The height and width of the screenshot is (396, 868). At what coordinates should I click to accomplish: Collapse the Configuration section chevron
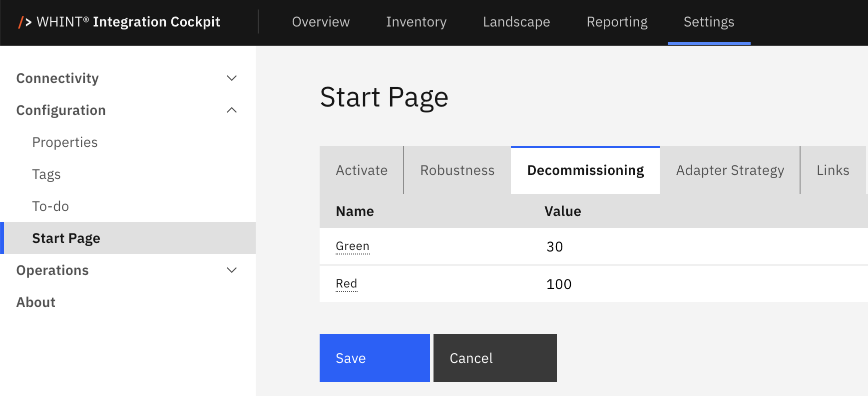click(x=232, y=110)
